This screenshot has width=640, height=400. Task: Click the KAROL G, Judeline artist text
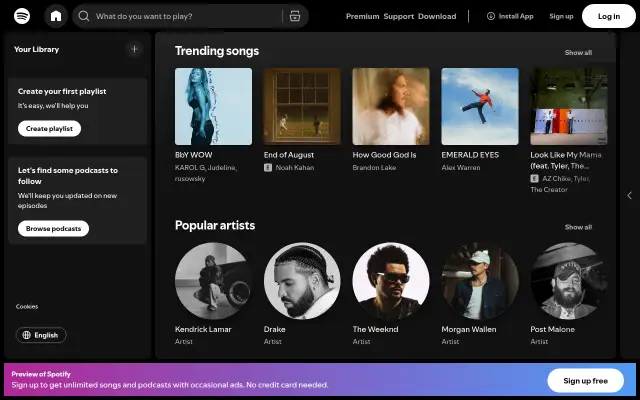pos(206,168)
